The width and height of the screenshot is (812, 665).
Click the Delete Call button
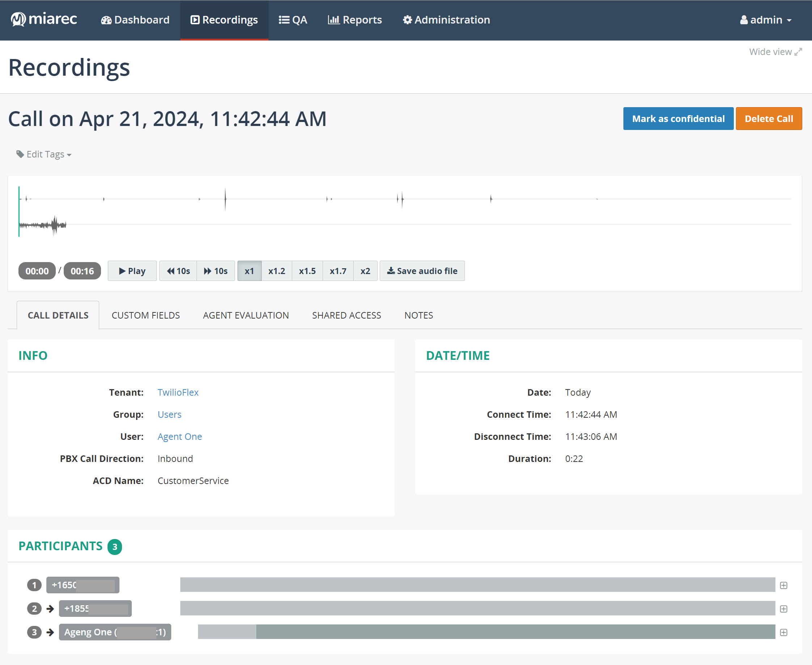click(769, 119)
